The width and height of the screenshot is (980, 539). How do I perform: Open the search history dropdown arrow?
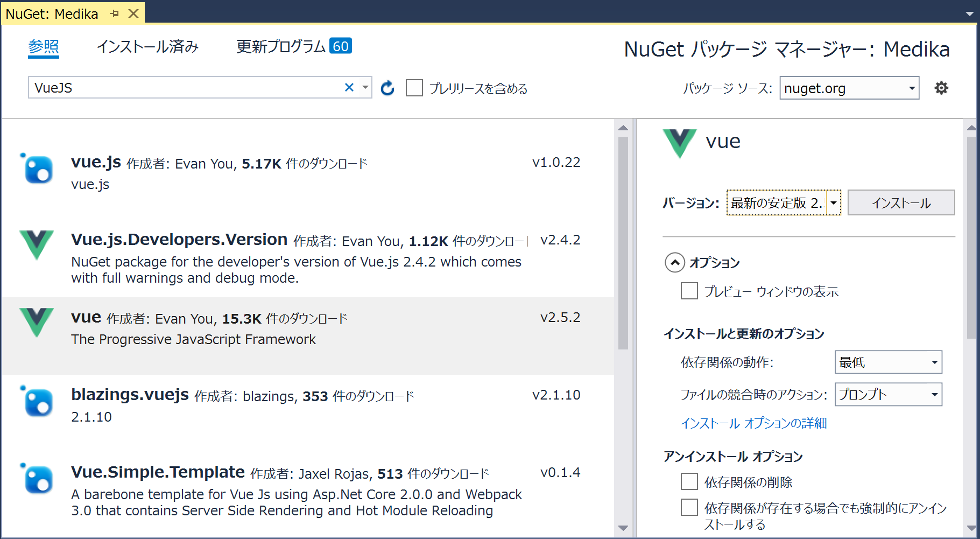[x=365, y=87]
